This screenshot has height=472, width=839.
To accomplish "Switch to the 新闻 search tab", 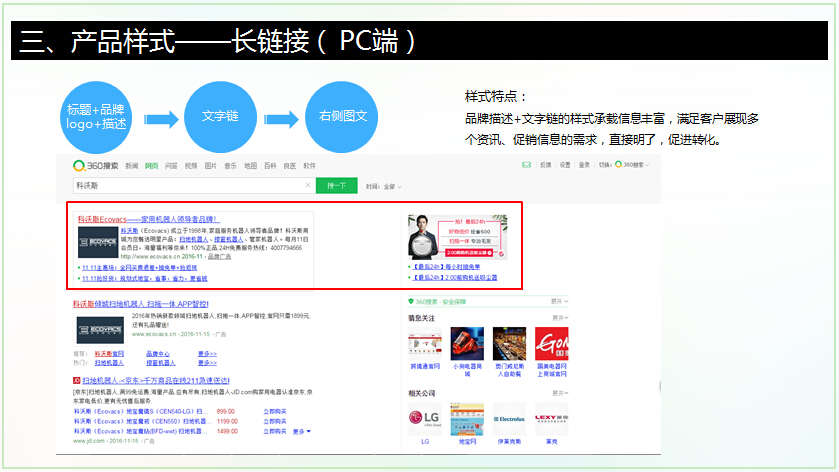I will coord(132,165).
